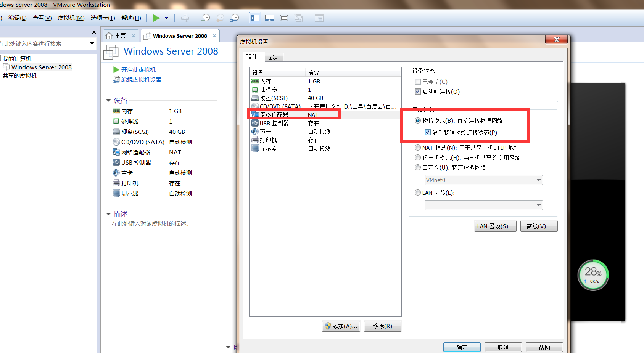This screenshot has width=644, height=353.
Task: Select the 仅主机模式(H) radio button
Action: 418,157
